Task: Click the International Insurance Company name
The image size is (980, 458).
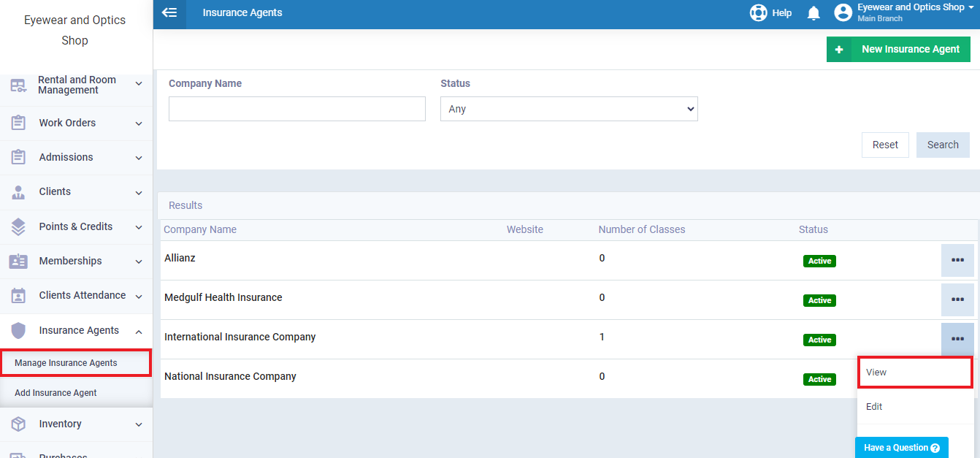Action: tap(240, 337)
